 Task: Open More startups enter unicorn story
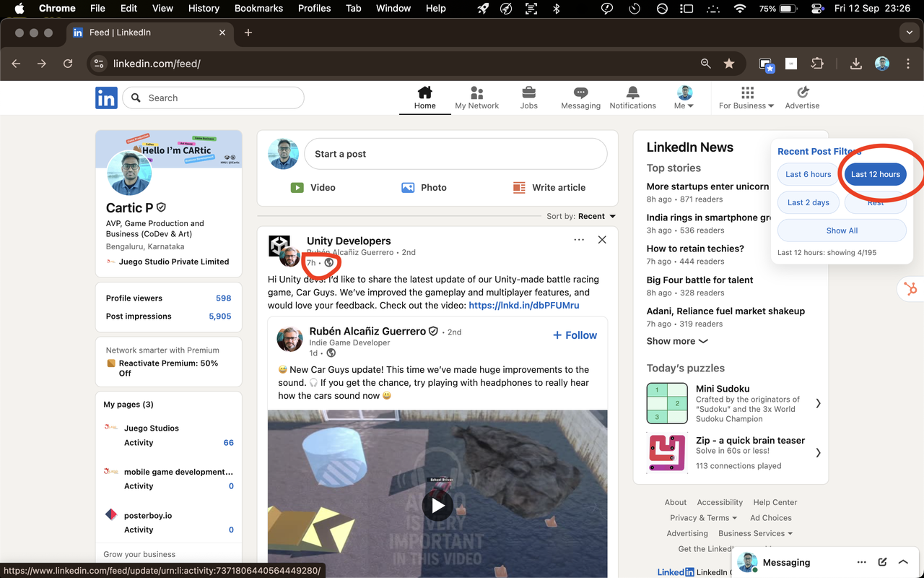pyautogui.click(x=708, y=186)
